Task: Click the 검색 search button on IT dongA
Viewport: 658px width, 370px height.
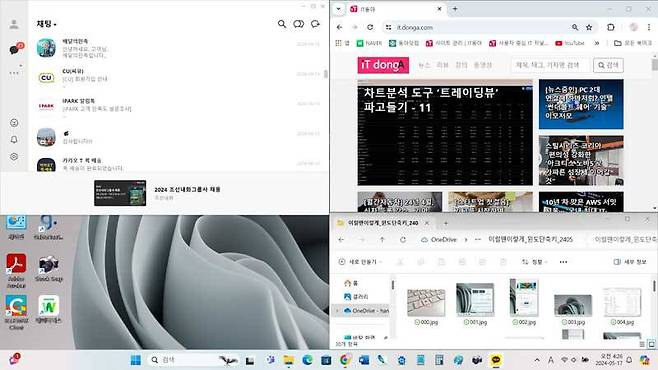Action: coord(608,65)
